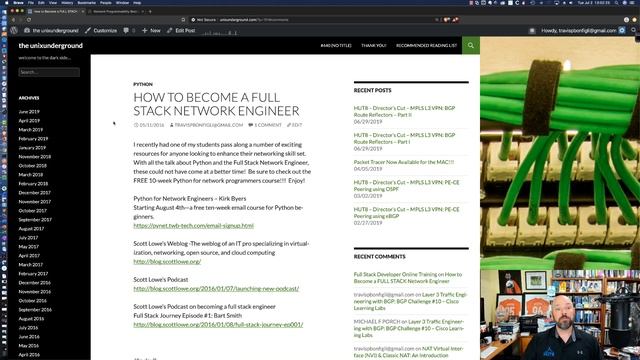Screen dimensions: 640x360
Task: Open the October 2016 archive
Action: [33, 300]
